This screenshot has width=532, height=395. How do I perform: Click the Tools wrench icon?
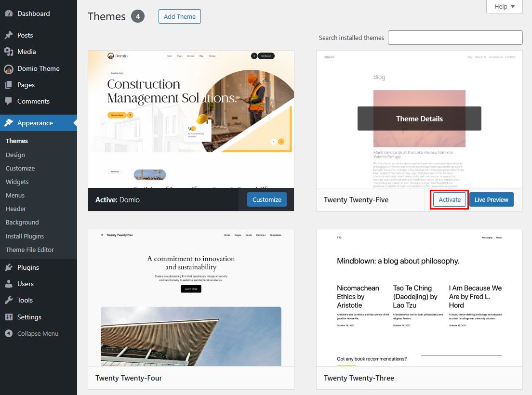[x=9, y=300]
